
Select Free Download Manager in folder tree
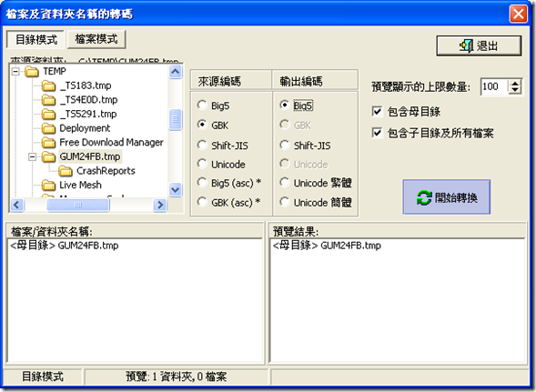tap(111, 142)
